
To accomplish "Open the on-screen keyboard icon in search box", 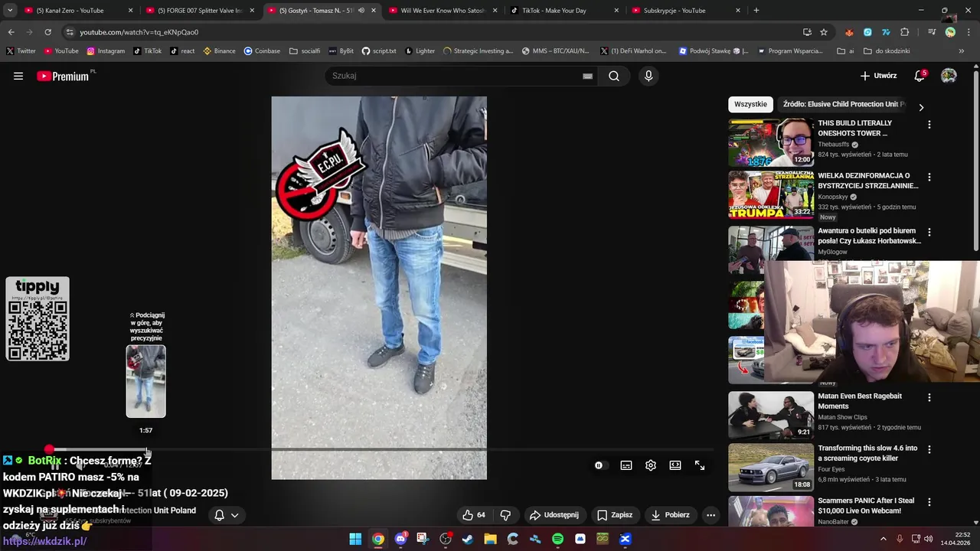I will [587, 76].
